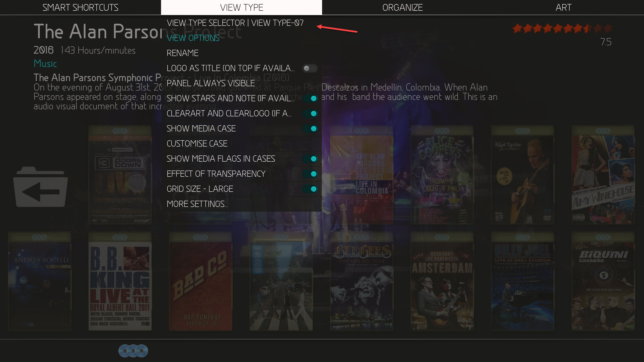The image size is (644, 362).
Task: Click the star rating row
Action: 562,29
